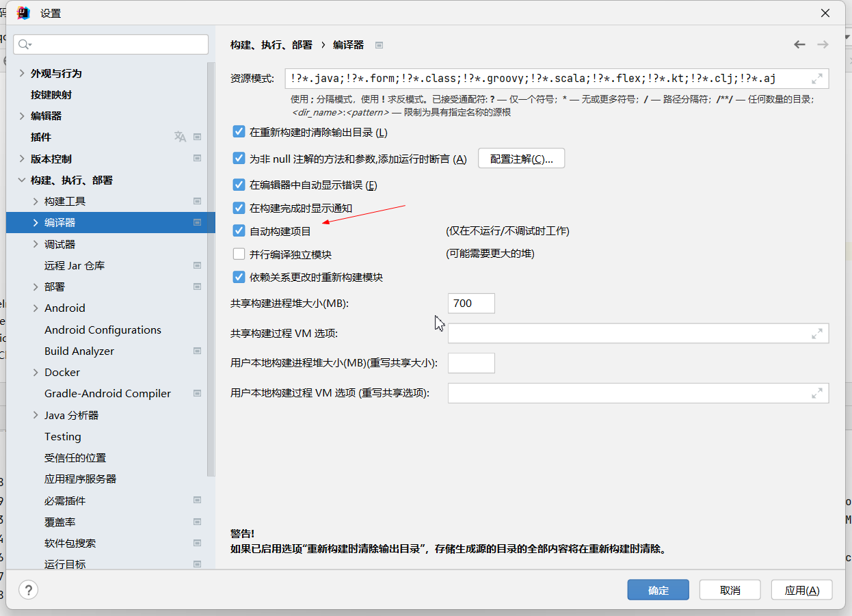Select Android Configurations in the tree

(x=103, y=330)
